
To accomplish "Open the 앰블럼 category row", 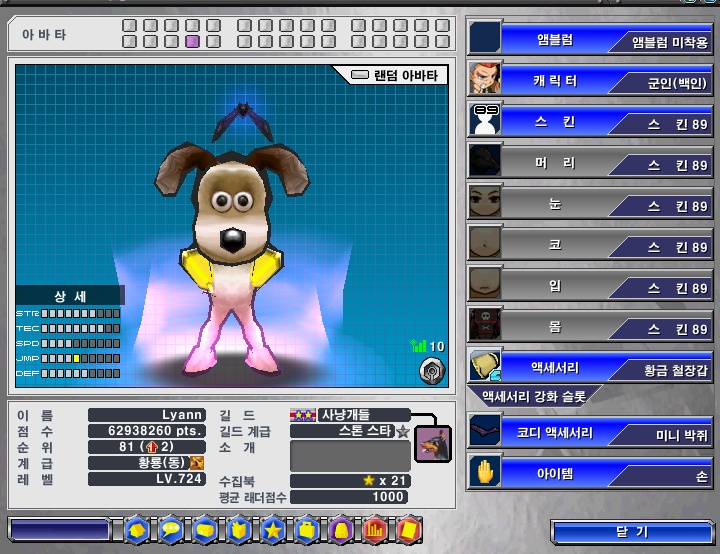I will [x=590, y=38].
